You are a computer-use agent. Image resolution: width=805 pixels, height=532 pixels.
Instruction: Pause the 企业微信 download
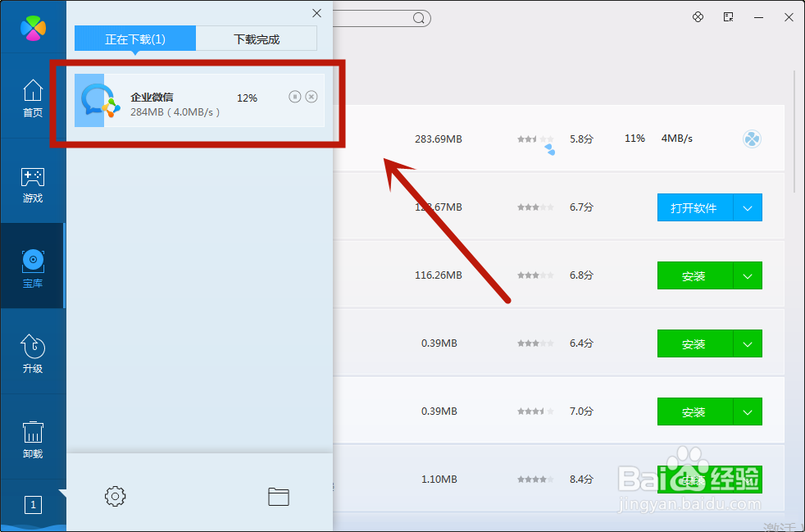(x=294, y=97)
